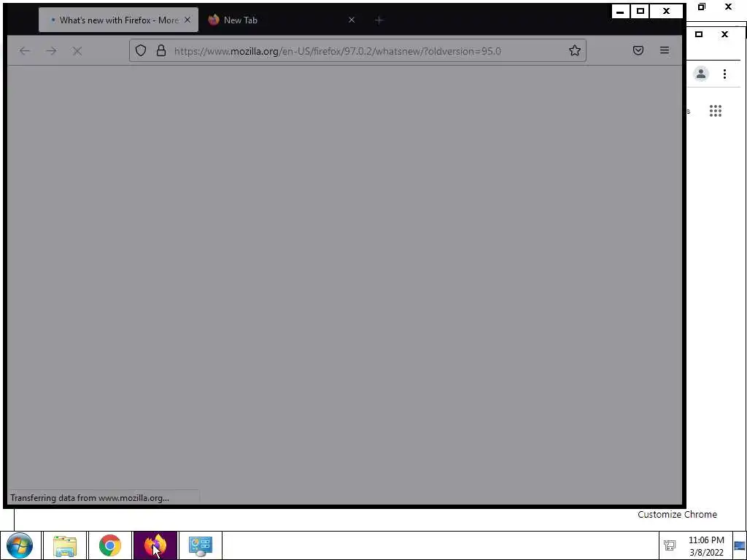The image size is (747, 560).
Task: Click Show desktop button
Action: (x=740, y=545)
